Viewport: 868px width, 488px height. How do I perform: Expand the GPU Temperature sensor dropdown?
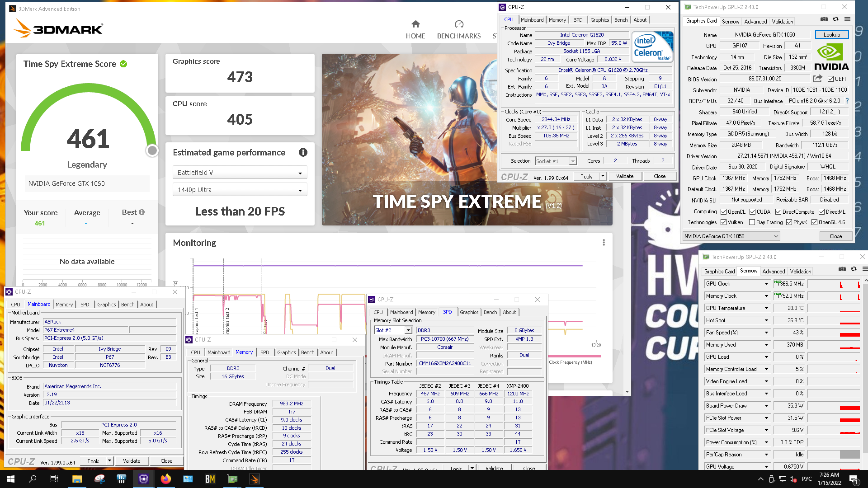tap(766, 308)
